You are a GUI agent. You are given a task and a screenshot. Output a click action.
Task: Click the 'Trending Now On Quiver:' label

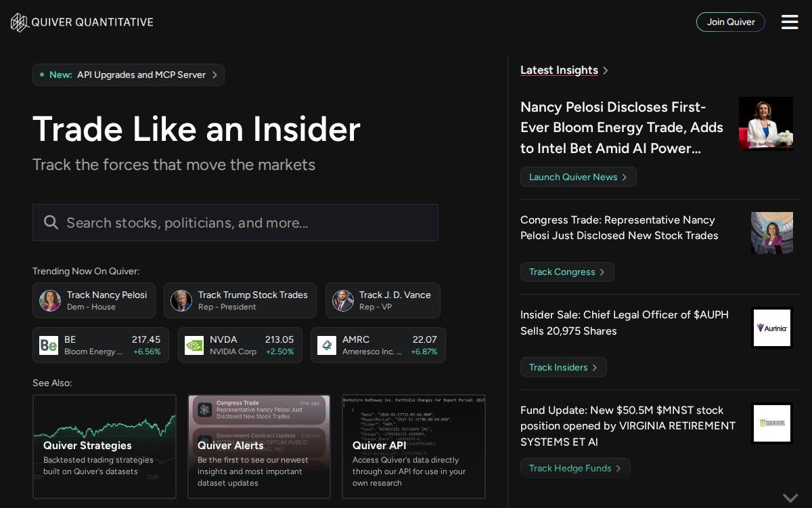tap(86, 271)
